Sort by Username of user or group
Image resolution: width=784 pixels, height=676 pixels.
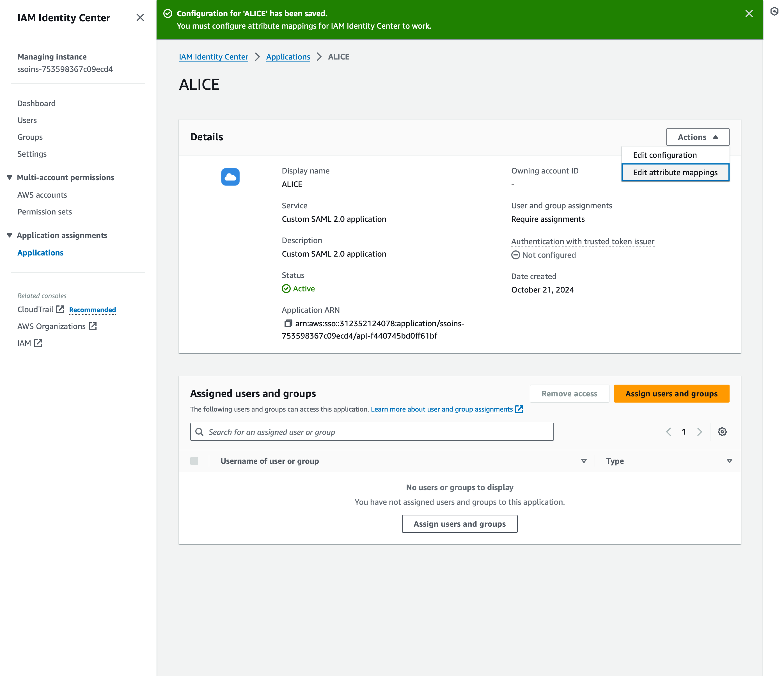584,461
